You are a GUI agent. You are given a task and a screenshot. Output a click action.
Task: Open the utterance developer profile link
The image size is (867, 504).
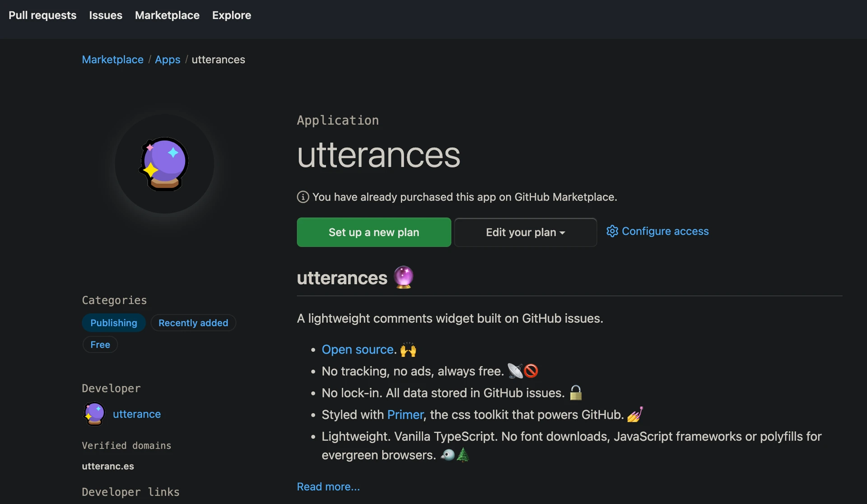pos(137,414)
